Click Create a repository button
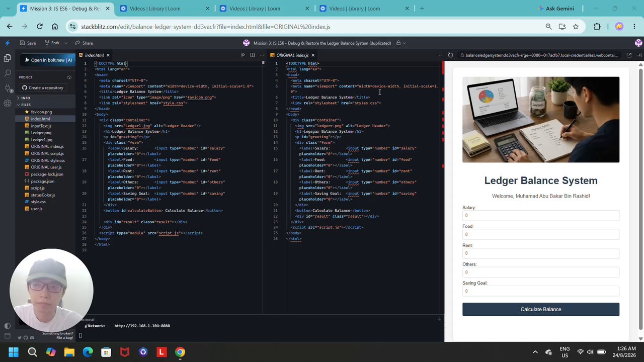 point(43,87)
